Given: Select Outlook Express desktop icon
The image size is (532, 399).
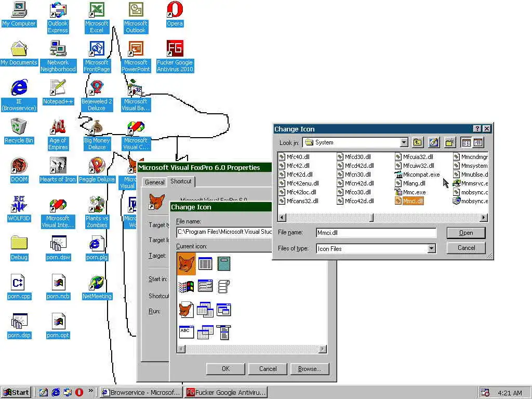Looking at the screenshot, I should [58, 18].
